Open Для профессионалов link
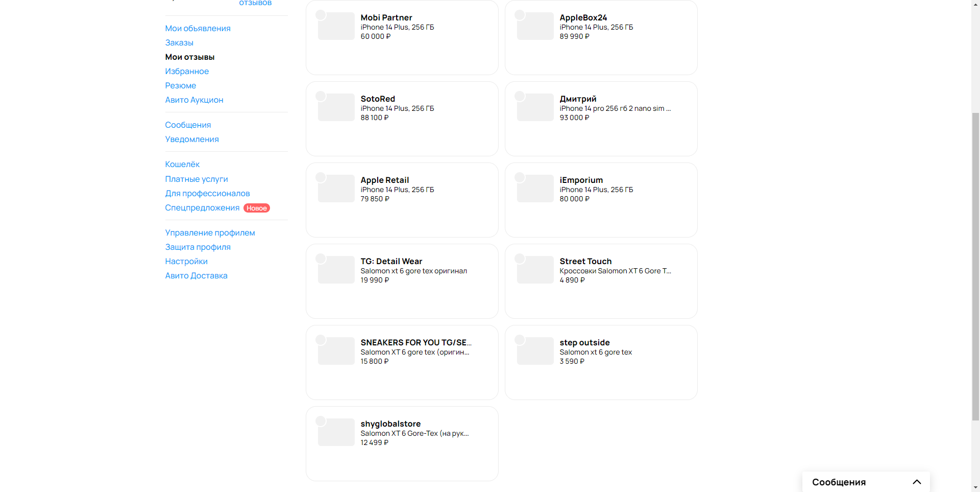The height and width of the screenshot is (492, 980). (207, 193)
